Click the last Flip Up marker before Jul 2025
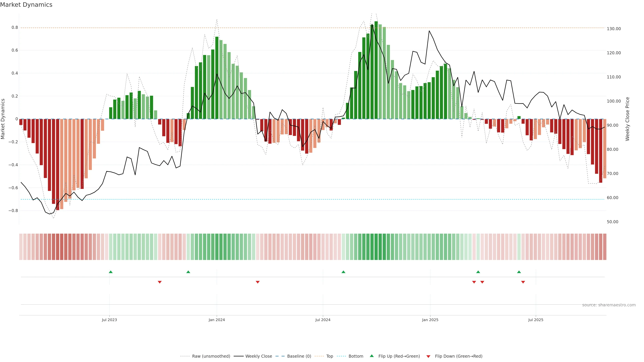 519,272
